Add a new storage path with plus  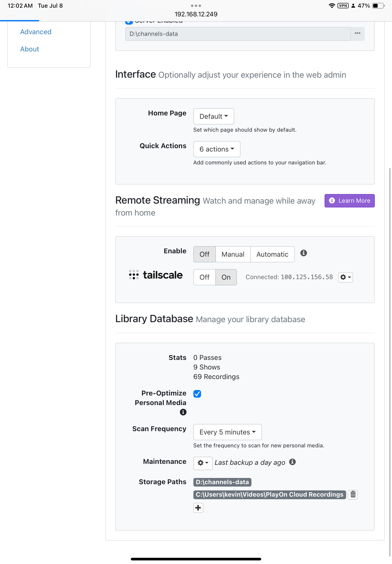198,508
